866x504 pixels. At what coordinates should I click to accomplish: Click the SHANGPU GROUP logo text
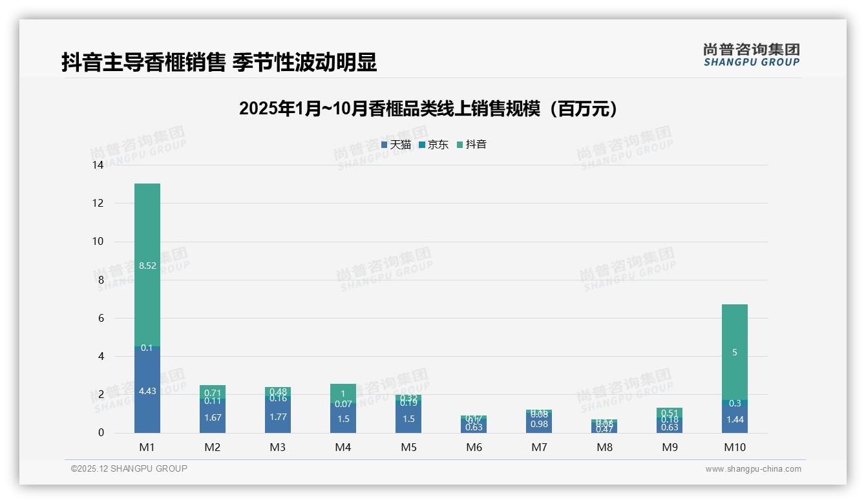pyautogui.click(x=752, y=63)
